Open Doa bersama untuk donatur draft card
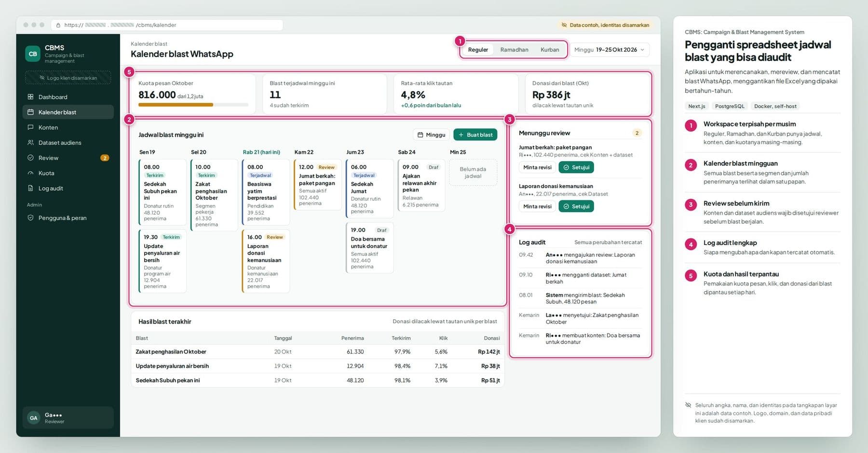The image size is (868, 453). click(x=369, y=247)
